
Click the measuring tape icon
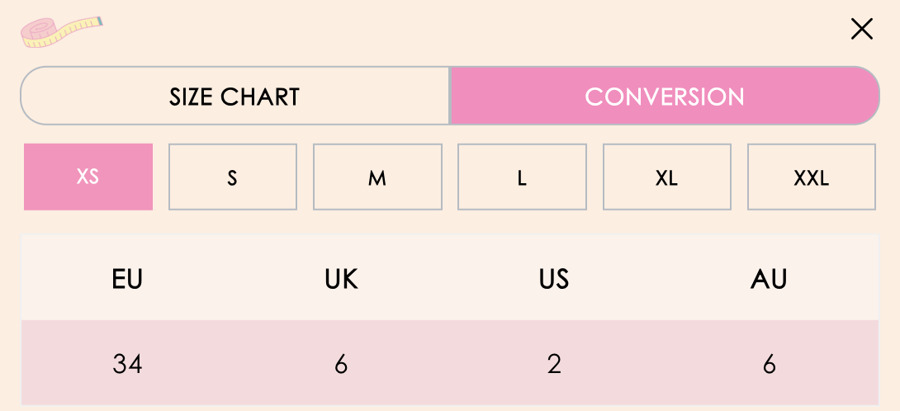tap(60, 31)
